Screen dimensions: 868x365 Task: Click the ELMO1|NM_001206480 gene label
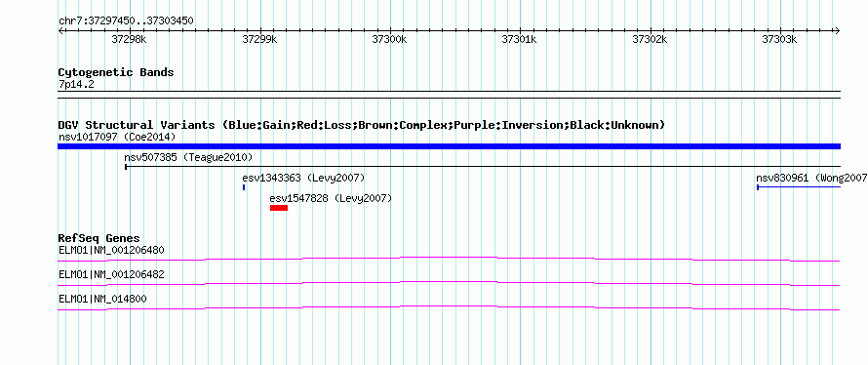point(111,250)
